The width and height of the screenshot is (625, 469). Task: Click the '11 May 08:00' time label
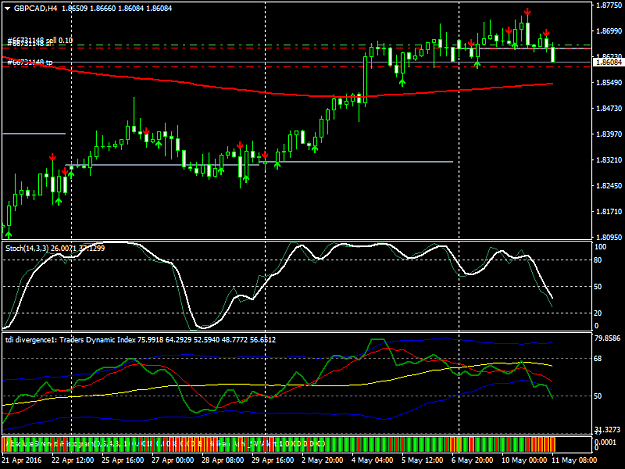pyautogui.click(x=574, y=460)
